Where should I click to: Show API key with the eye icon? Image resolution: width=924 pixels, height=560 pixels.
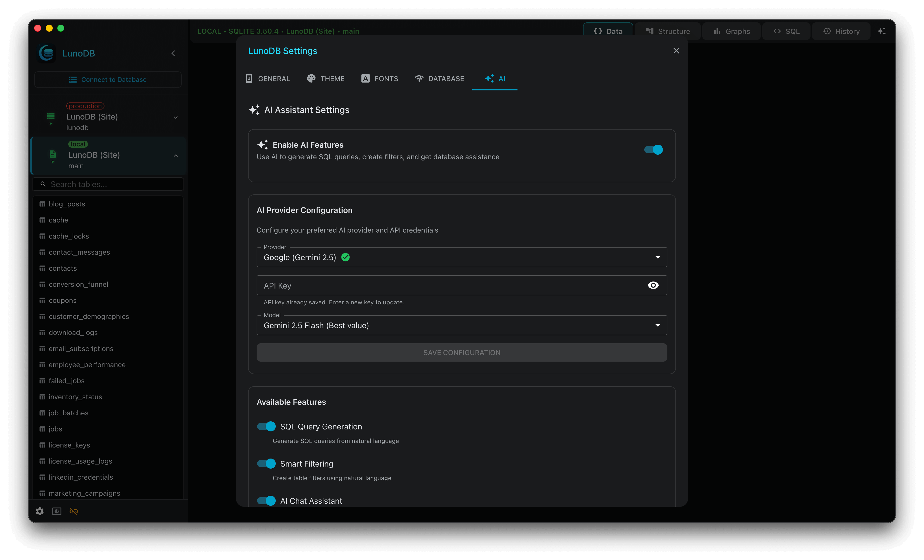(653, 286)
